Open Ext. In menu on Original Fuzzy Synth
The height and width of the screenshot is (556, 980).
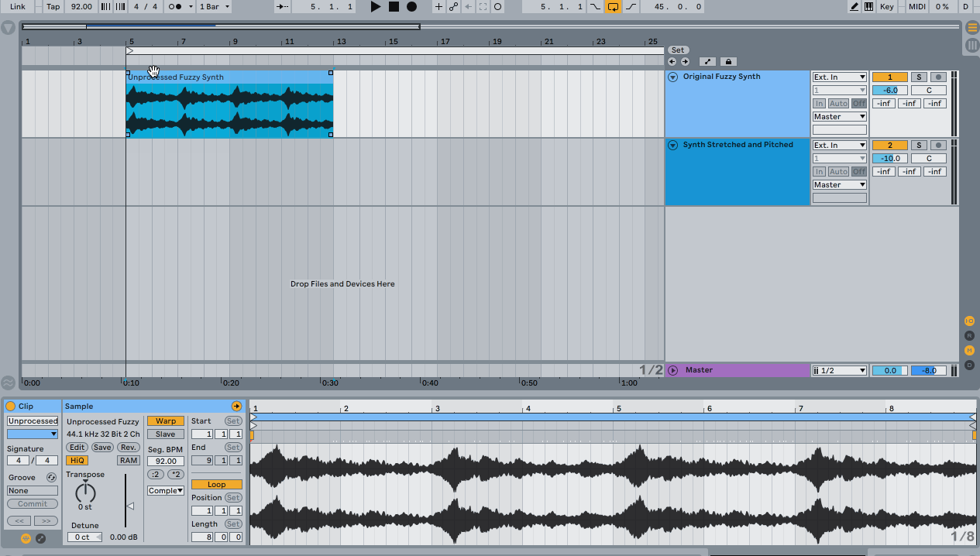(840, 77)
